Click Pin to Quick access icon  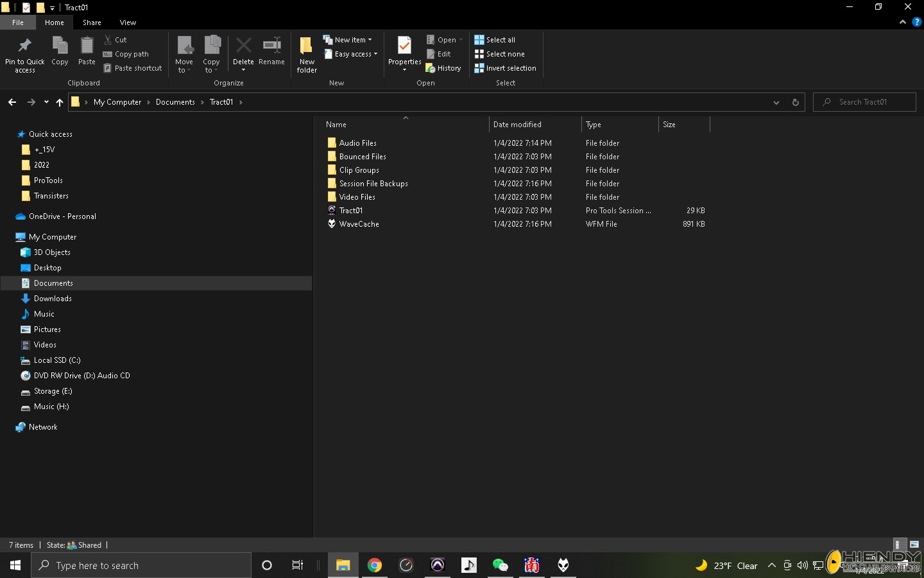pos(24,46)
